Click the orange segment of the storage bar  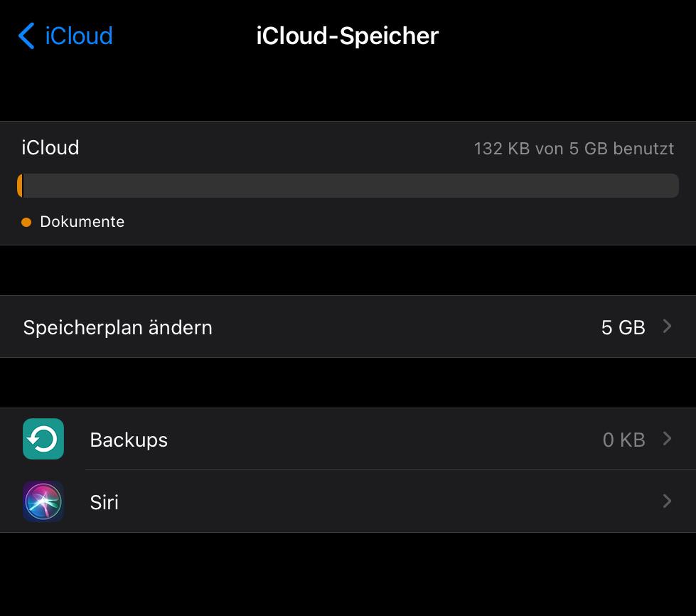pos(20,186)
